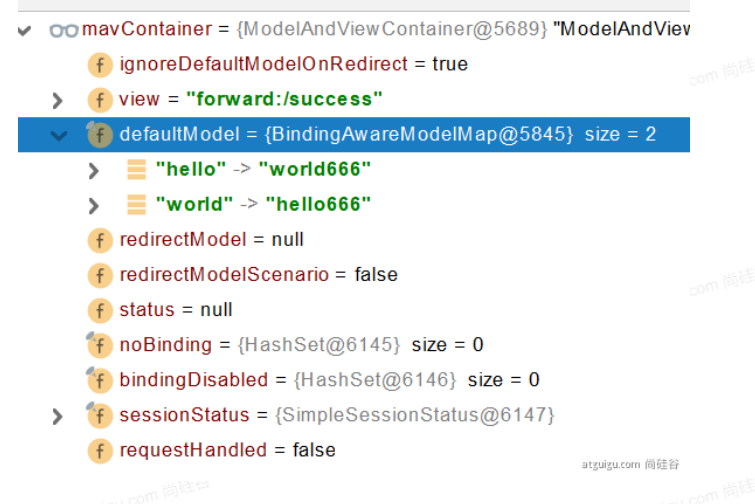This screenshot has height=504, width=755.
Task: Select the redirectModelScenario = false row
Action: pos(258,275)
